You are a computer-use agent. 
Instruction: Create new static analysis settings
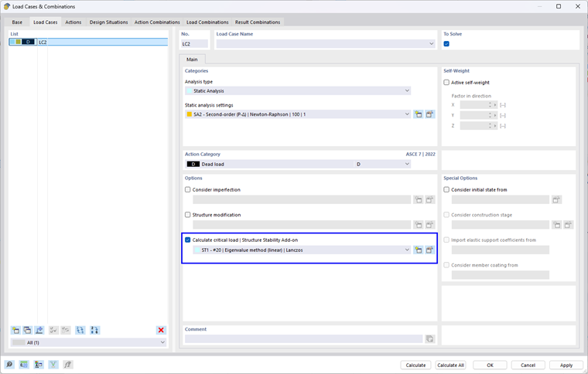coord(418,114)
